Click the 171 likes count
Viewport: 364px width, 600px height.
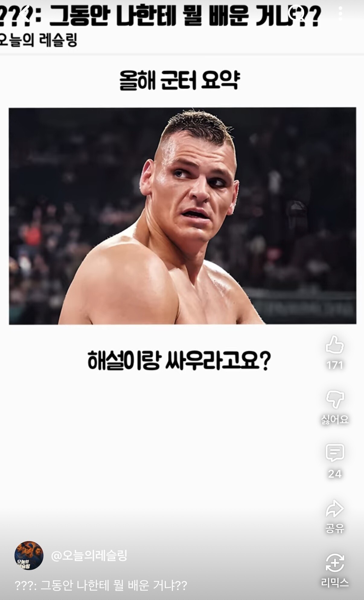click(335, 365)
